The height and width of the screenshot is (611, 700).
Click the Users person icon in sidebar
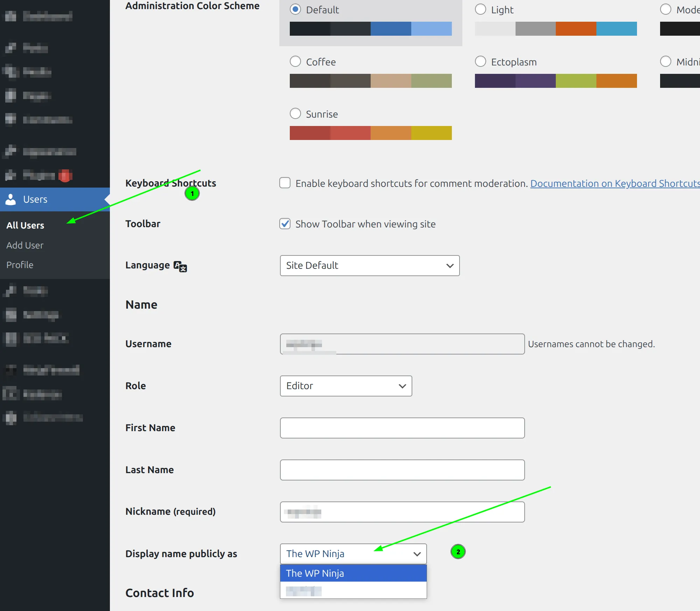[x=11, y=199]
